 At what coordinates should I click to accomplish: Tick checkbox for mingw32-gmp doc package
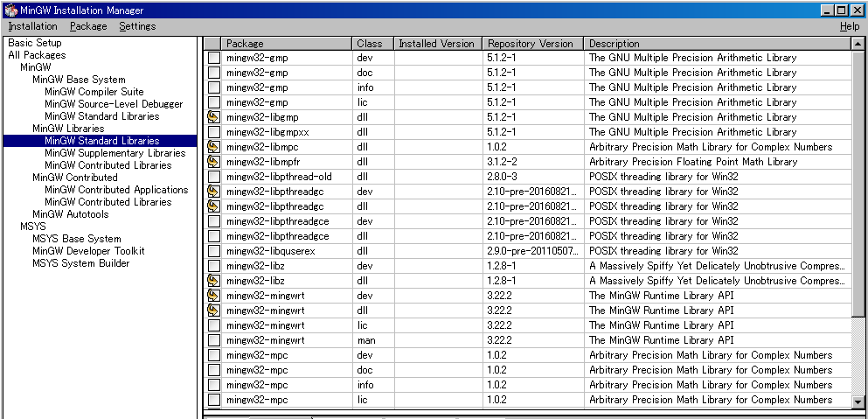tap(213, 73)
